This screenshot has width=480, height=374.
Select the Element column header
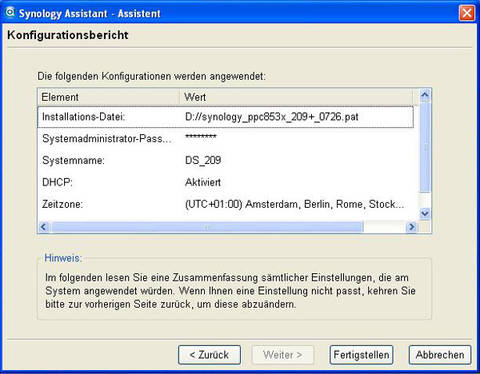109,97
